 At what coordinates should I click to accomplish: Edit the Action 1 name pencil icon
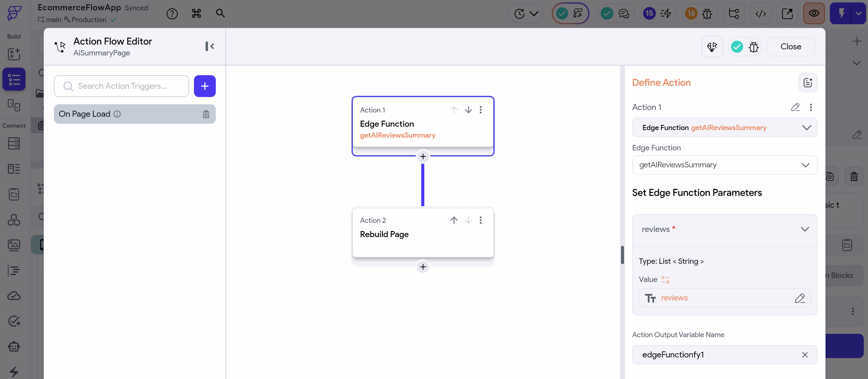click(795, 107)
